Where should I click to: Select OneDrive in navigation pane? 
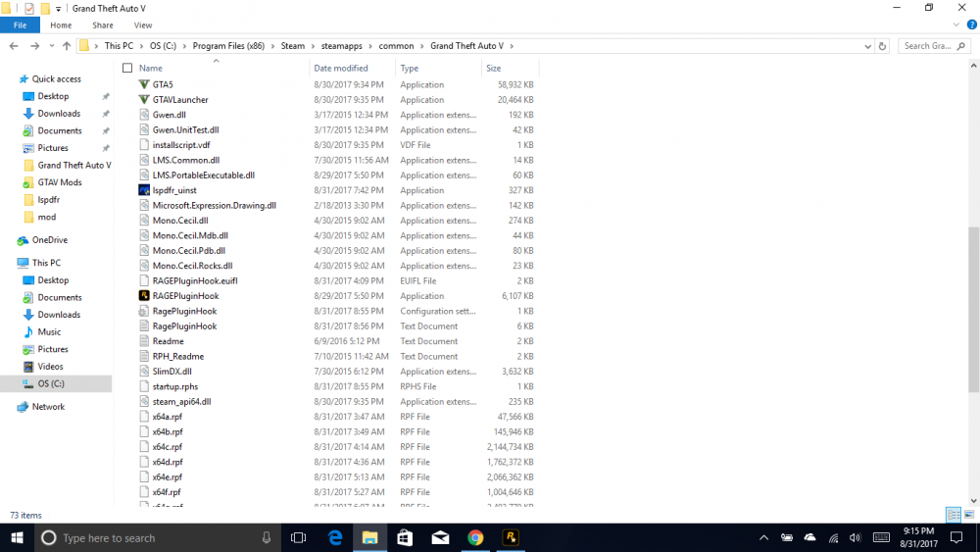point(50,240)
